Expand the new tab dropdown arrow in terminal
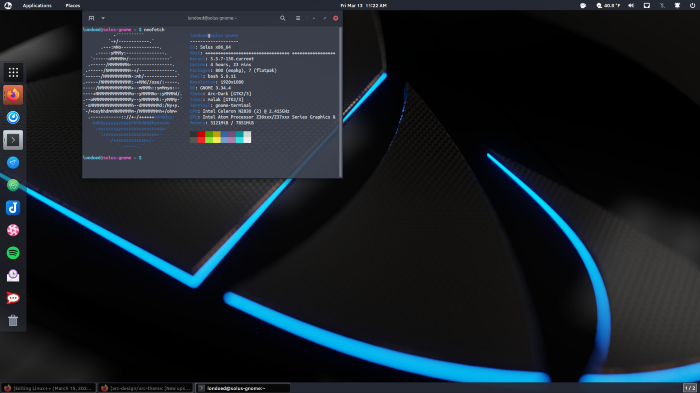This screenshot has width=700, height=393. pos(103,18)
